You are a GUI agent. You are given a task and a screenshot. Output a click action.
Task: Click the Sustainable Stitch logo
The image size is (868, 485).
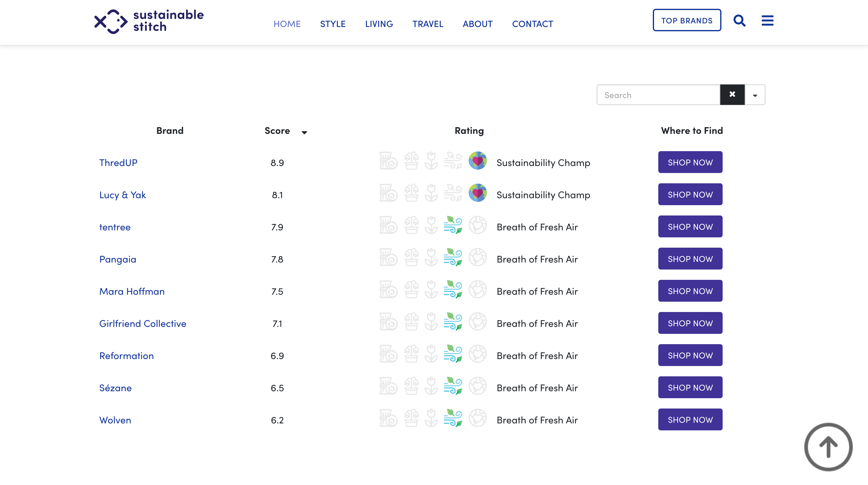(149, 21)
